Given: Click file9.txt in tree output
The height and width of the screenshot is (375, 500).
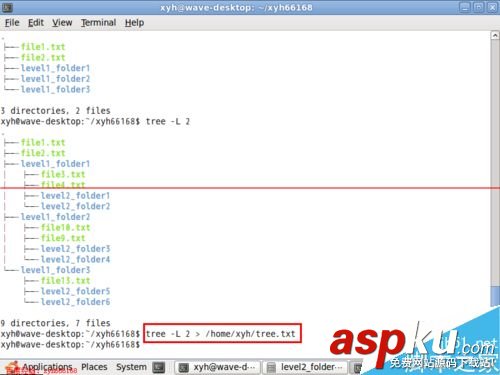Looking at the screenshot, I should pos(63,238).
